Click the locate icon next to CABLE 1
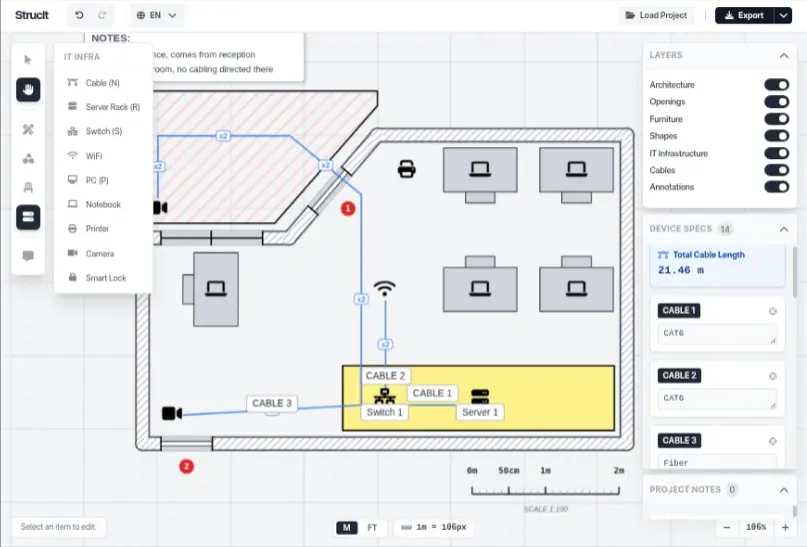 click(x=772, y=311)
